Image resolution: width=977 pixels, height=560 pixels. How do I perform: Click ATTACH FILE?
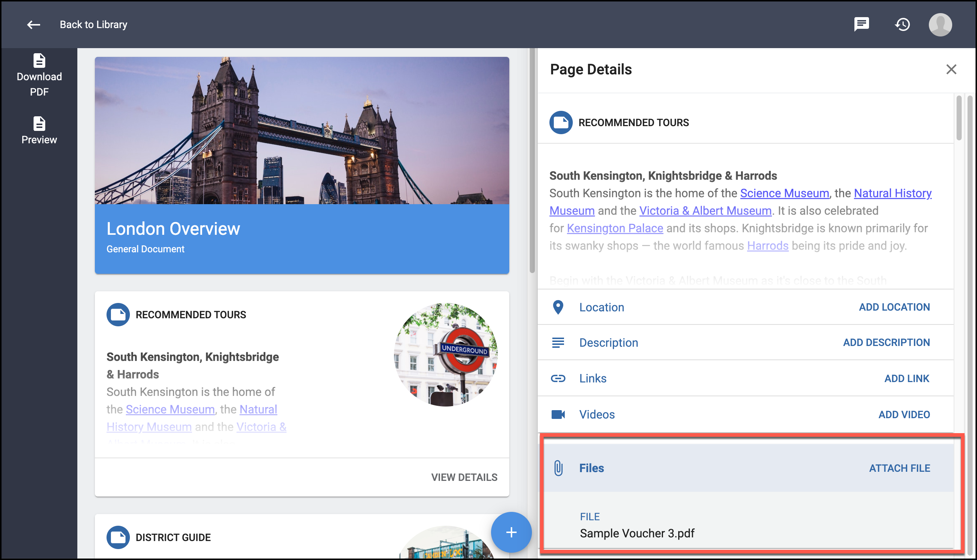pyautogui.click(x=899, y=468)
